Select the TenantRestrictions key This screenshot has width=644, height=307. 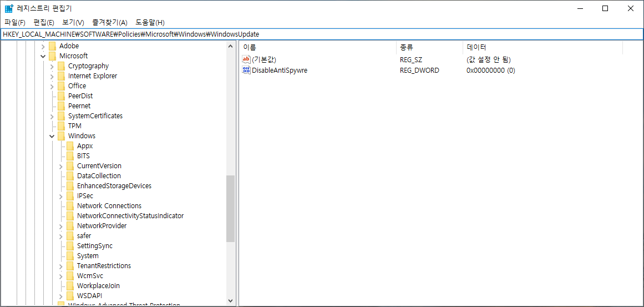click(104, 266)
